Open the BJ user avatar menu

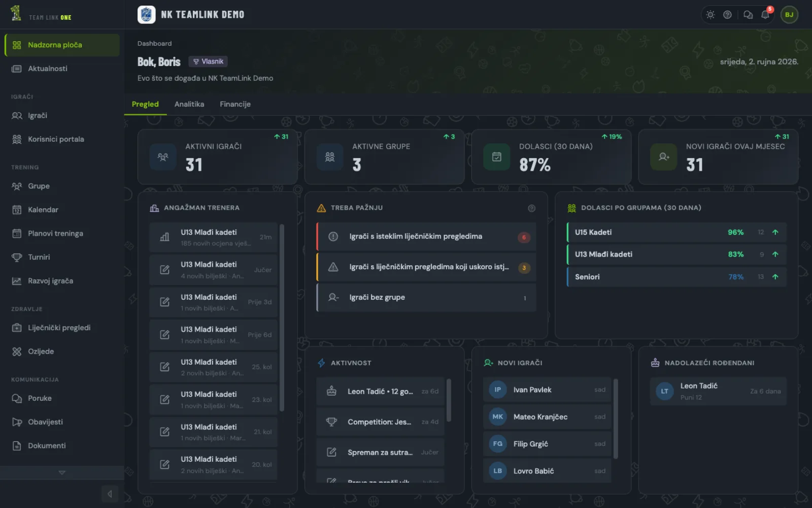tap(789, 15)
